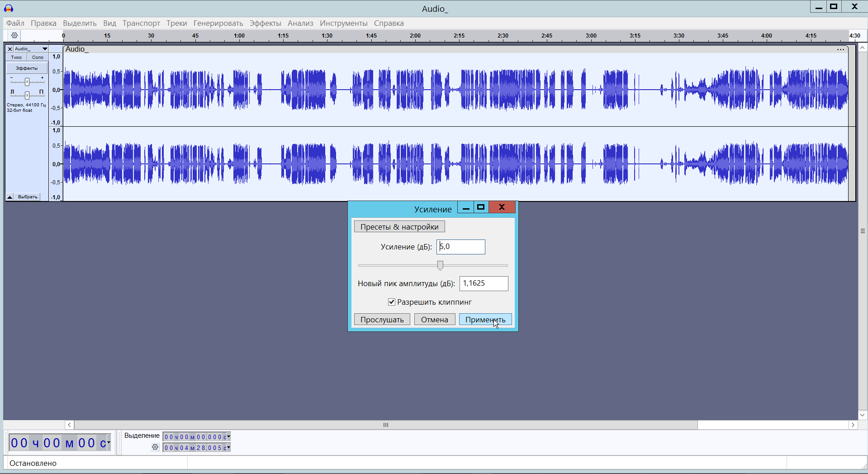Click the amplification gain slider handle
This screenshot has width=868, height=474.
pyautogui.click(x=440, y=265)
